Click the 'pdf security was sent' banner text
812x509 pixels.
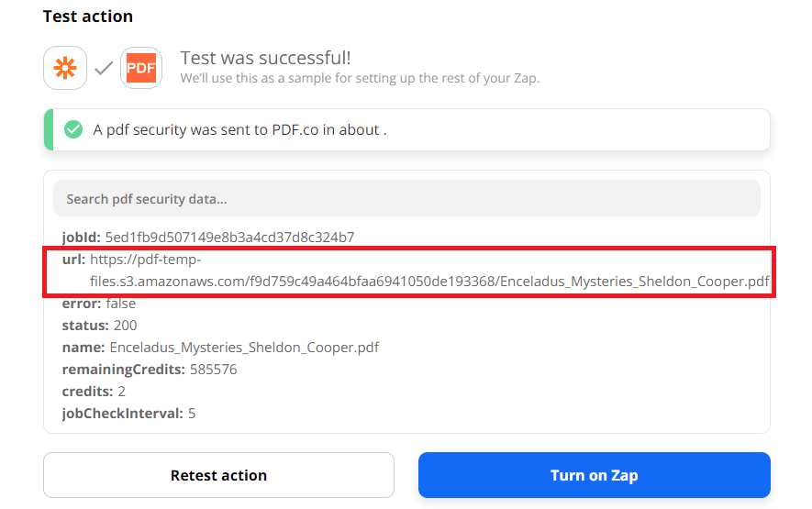click(x=239, y=130)
